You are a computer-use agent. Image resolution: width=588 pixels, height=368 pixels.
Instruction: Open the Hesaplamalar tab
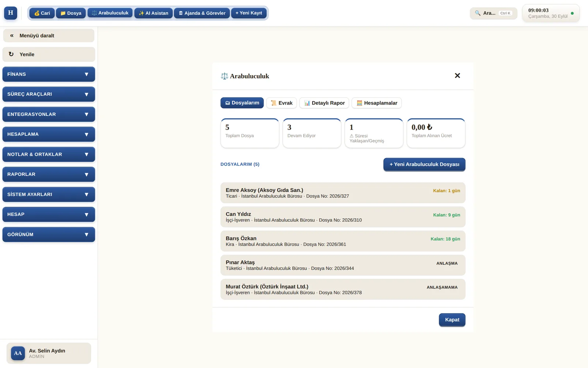tap(377, 103)
